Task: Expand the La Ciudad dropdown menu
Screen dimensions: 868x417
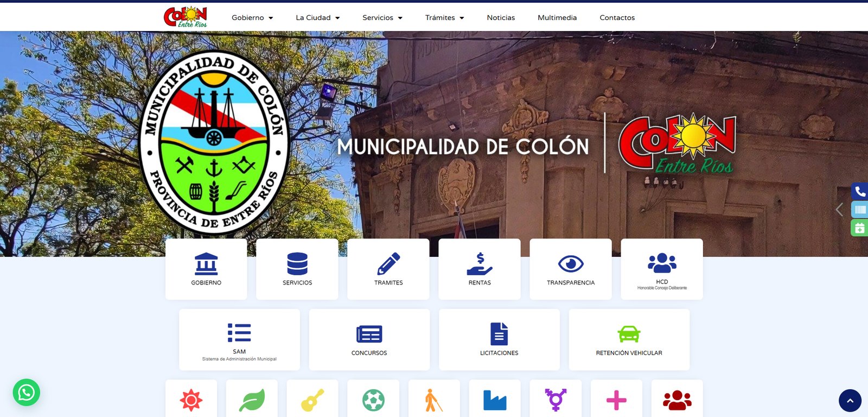Action: 317,17
